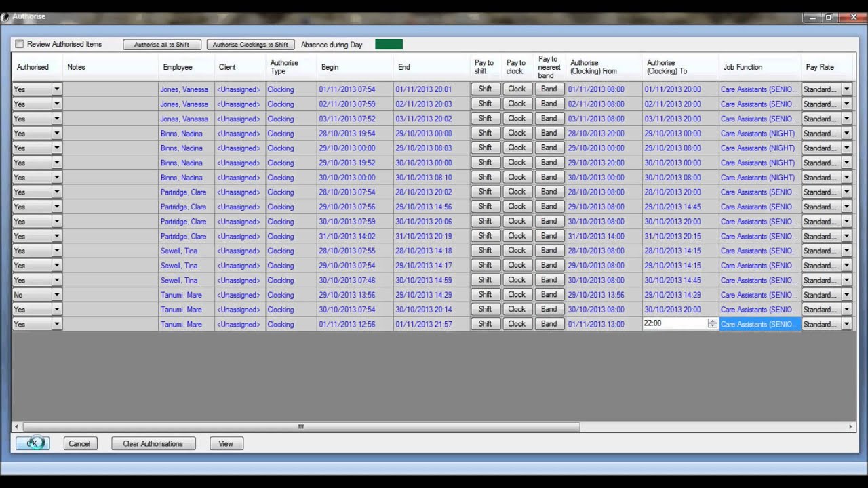Screen dimensions: 868x488
Task: Click the <Unassigned> client cell in 28/10/2013 07:55 row
Action: (x=240, y=251)
